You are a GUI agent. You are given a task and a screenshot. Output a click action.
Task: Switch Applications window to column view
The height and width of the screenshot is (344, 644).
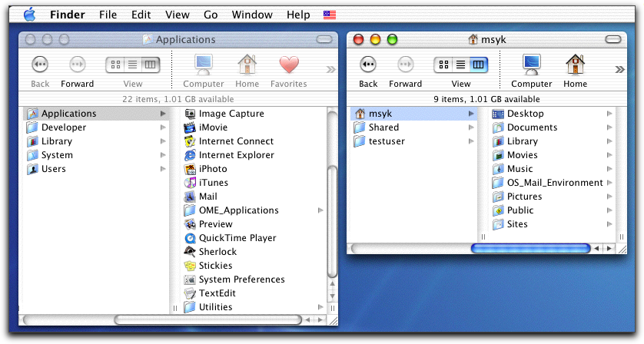tap(151, 65)
